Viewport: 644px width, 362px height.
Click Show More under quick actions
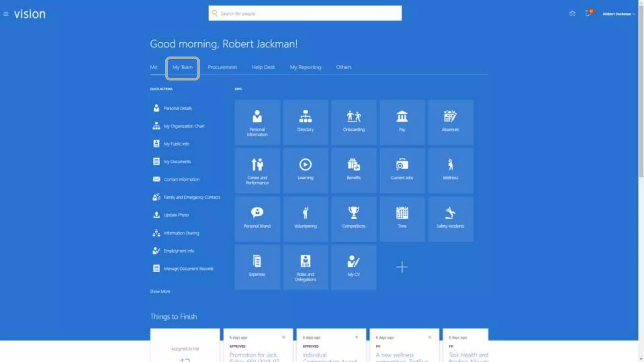point(160,291)
